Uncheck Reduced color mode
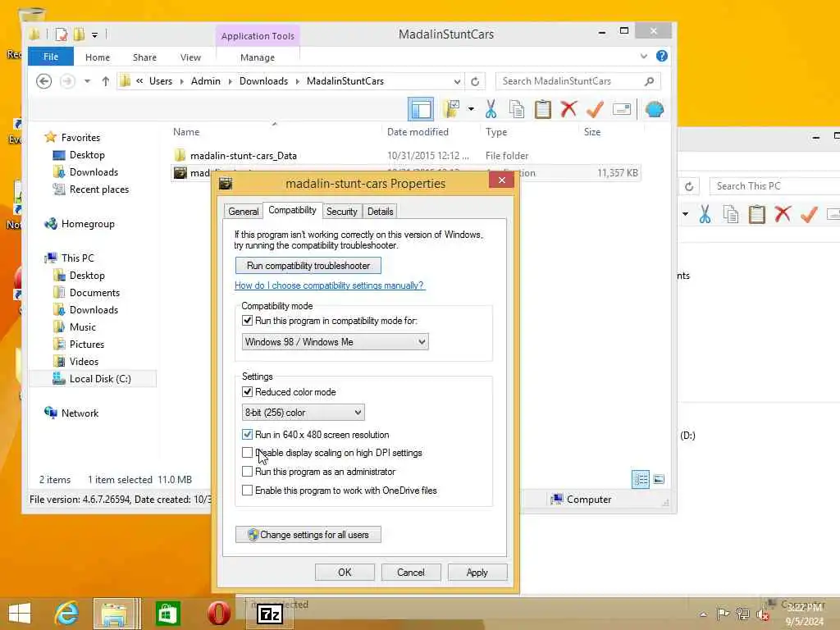 pyautogui.click(x=247, y=391)
